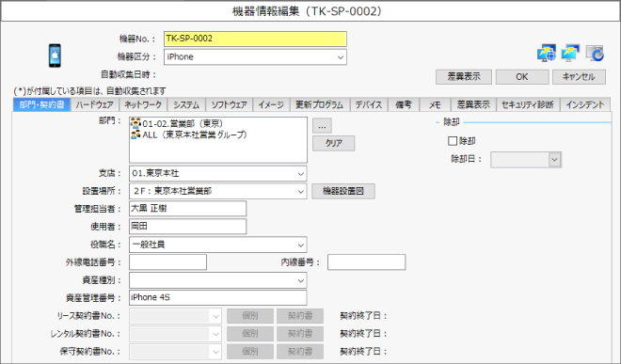Click the 管理担当者 field with 大黒 正樹
621x364 pixels.
(188, 209)
